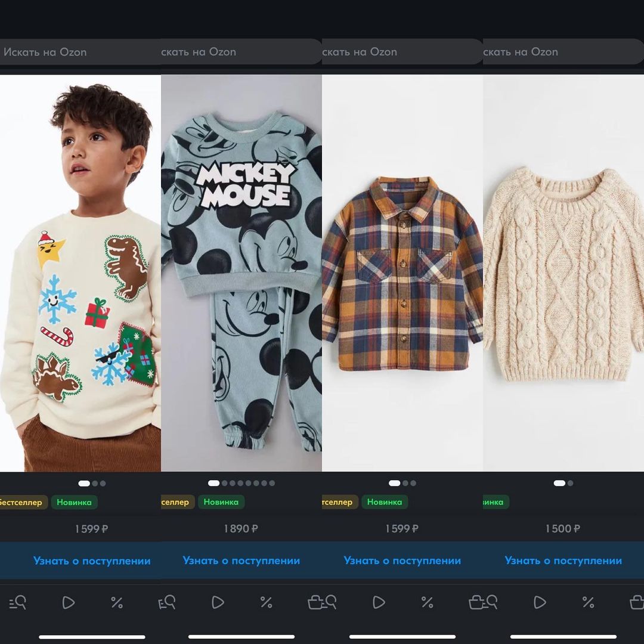Tap image pagination dots under Christmas sweatshirt
Image resolution: width=644 pixels, height=644 pixels.
point(92,484)
